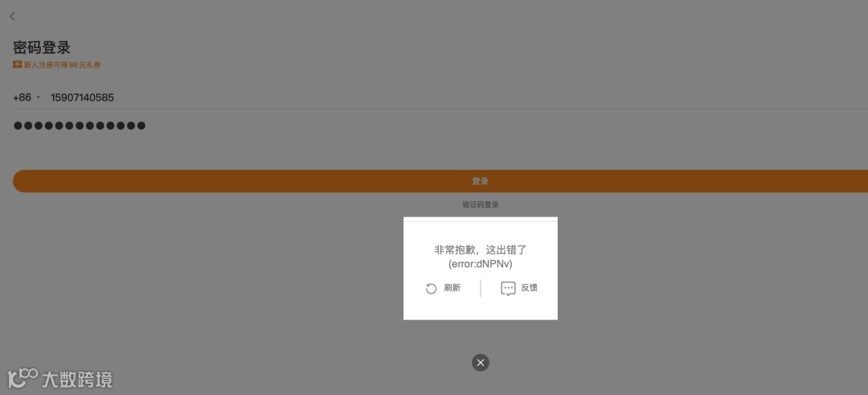Open the 新人注册可得88元礼券 promotion text
Image resolution: width=868 pixels, height=395 pixels.
[x=62, y=65]
